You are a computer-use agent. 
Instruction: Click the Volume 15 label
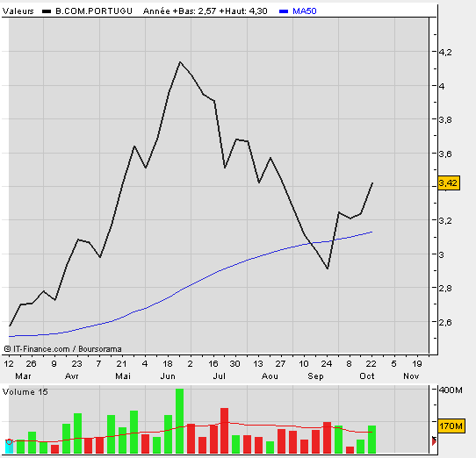point(25,392)
